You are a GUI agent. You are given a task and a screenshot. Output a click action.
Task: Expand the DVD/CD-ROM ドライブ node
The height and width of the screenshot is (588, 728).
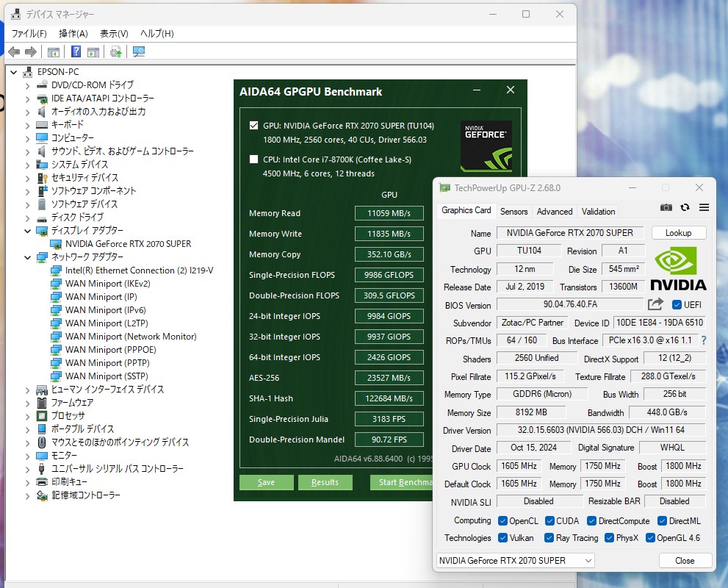point(27,85)
